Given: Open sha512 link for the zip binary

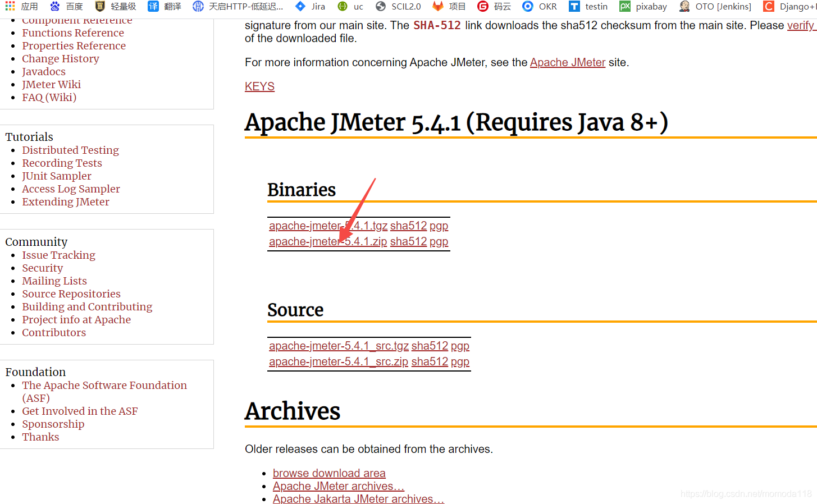Looking at the screenshot, I should (x=409, y=241).
